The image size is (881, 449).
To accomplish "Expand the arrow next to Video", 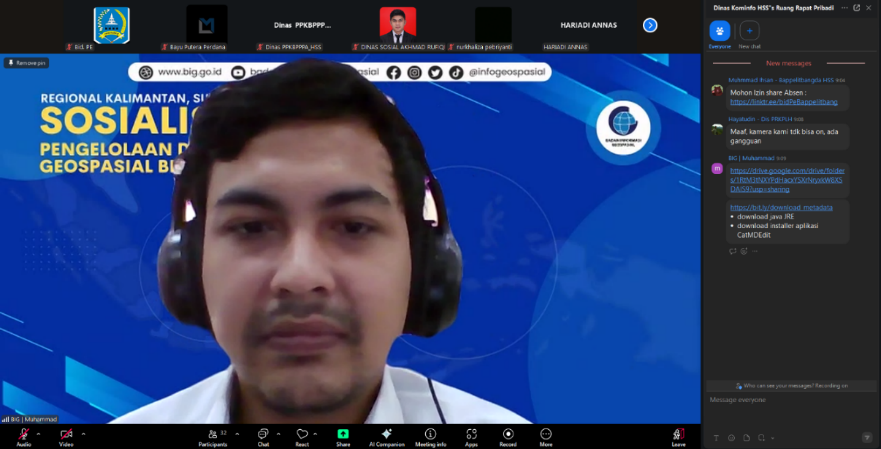I will 83,433.
